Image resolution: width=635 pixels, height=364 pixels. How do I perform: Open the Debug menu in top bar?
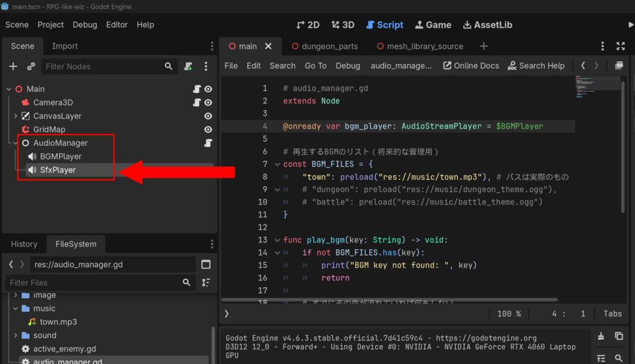[x=84, y=25]
